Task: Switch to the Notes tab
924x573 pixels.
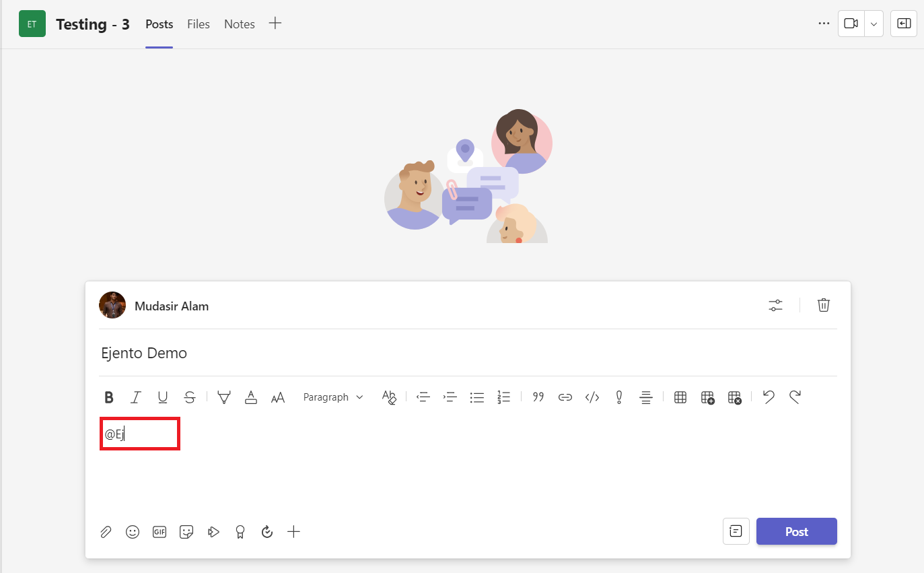Action: [x=240, y=24]
